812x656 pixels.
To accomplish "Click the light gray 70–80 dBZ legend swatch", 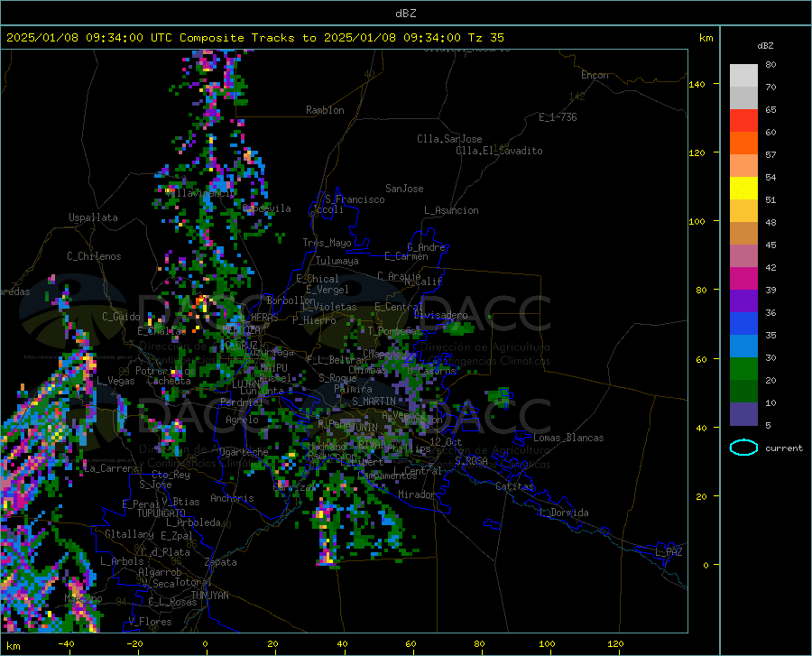I will click(x=743, y=76).
